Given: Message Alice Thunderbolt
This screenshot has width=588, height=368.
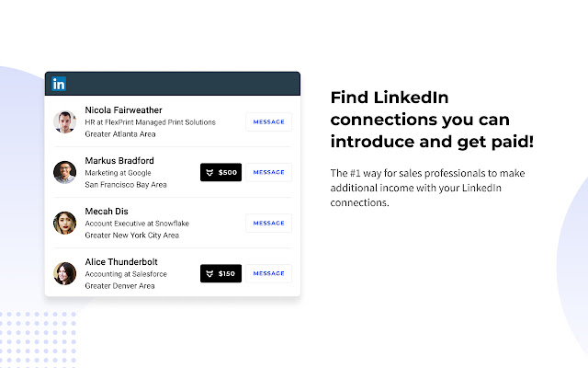Looking at the screenshot, I should click(x=268, y=273).
